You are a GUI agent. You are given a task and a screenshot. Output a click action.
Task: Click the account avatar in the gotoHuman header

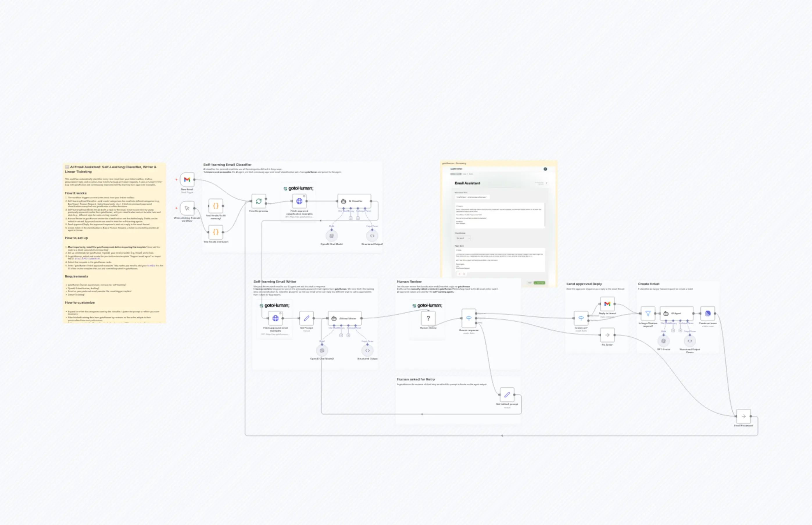(545, 169)
